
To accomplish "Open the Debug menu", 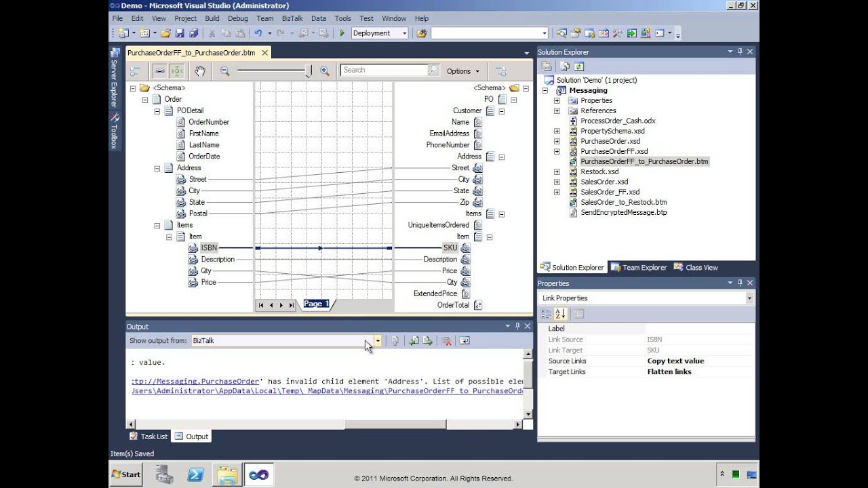I will tap(237, 18).
